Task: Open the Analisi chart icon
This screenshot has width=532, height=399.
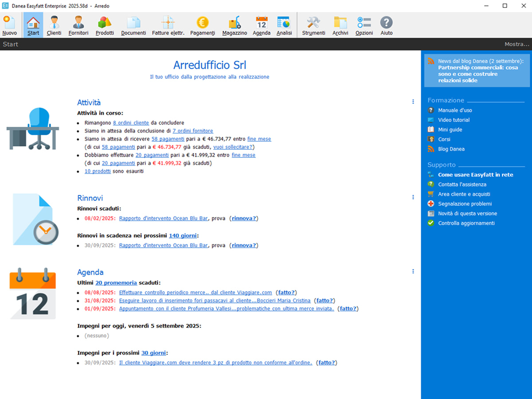Action: (284, 25)
